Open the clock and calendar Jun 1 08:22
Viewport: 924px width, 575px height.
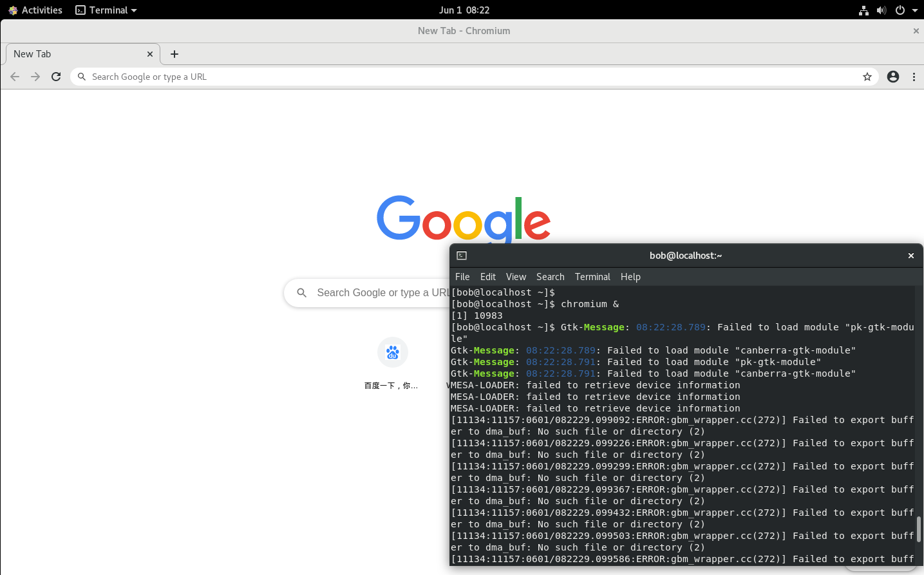[464, 10]
